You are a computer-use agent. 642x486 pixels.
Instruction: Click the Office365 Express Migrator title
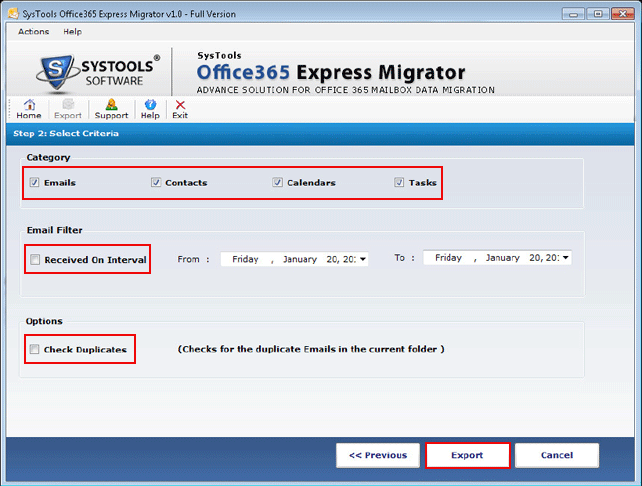click(331, 72)
